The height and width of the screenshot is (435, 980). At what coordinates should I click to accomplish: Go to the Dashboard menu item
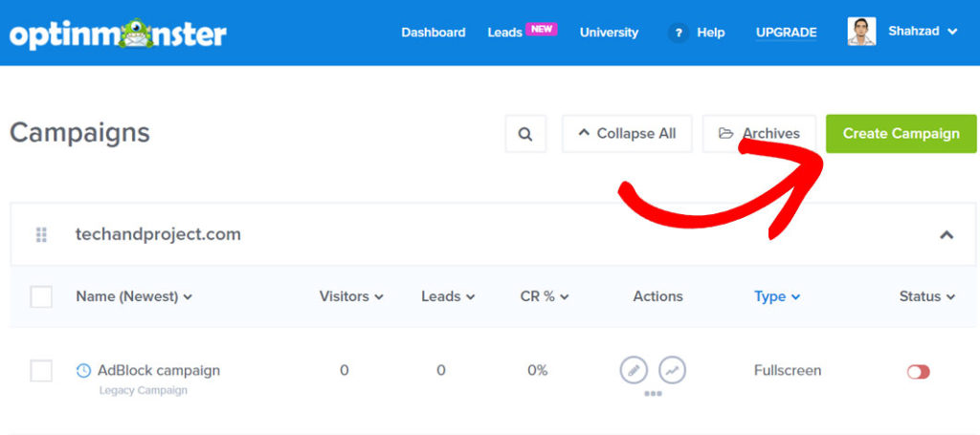coord(433,33)
